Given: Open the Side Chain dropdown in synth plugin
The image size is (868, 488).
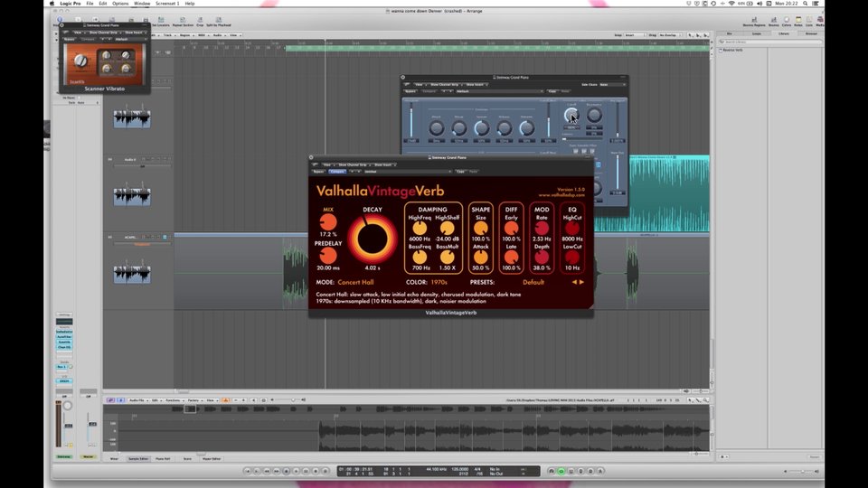Looking at the screenshot, I should pos(612,85).
